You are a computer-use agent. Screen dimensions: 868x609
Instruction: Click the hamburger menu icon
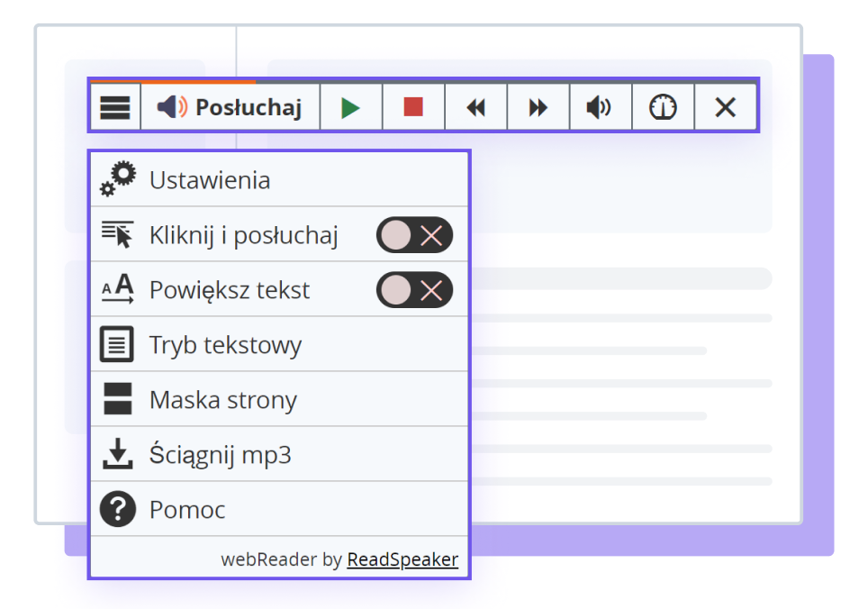115,108
